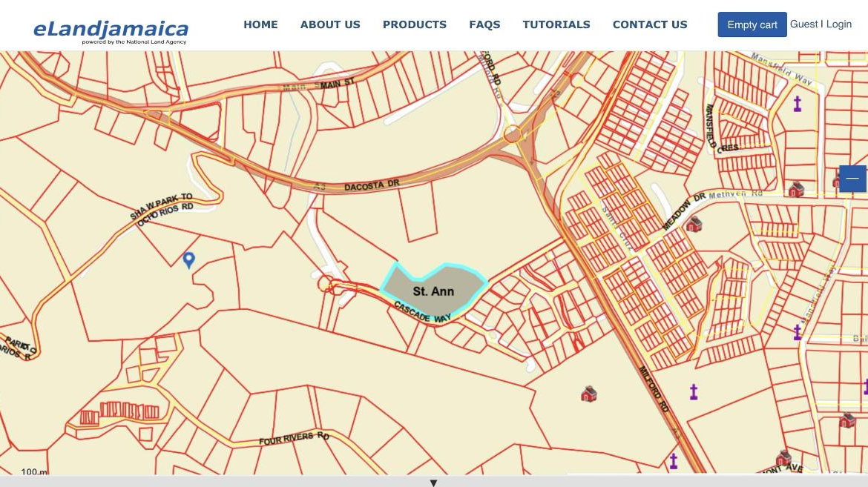Expand the bottom panel with the down arrow
Screen dimensions: 868x487
pos(434,483)
